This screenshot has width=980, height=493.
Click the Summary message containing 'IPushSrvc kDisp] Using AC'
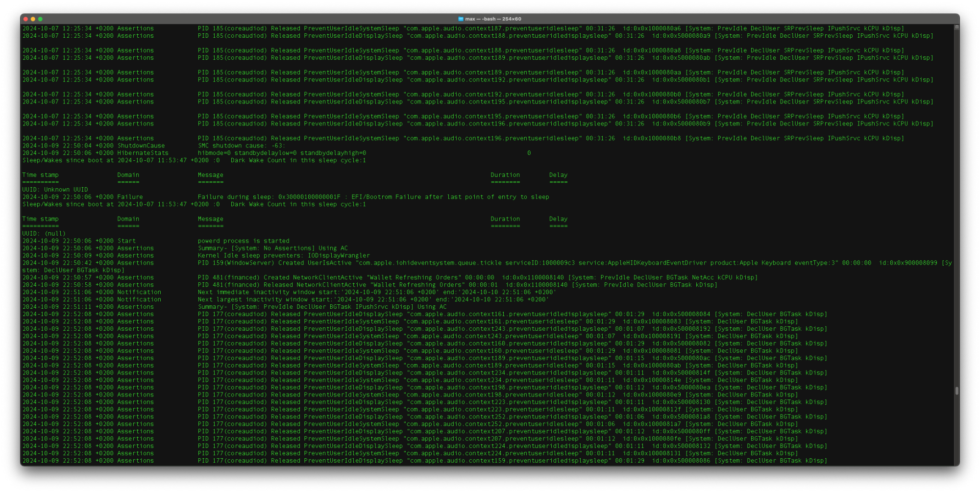tap(322, 307)
